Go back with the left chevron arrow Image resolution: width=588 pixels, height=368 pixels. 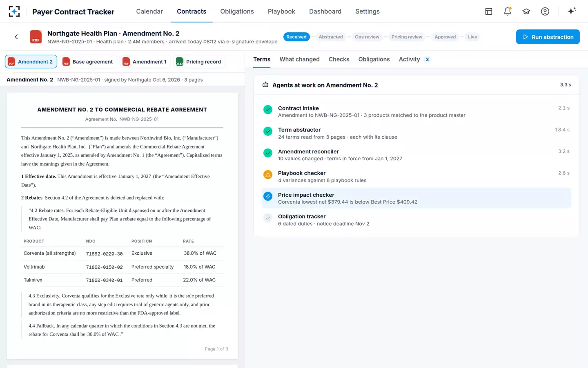point(16,37)
